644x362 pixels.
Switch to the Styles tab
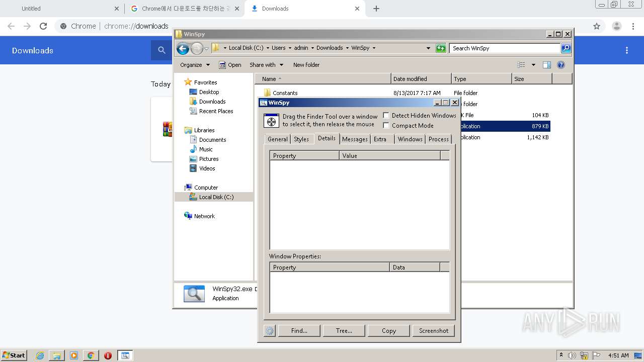tap(301, 139)
